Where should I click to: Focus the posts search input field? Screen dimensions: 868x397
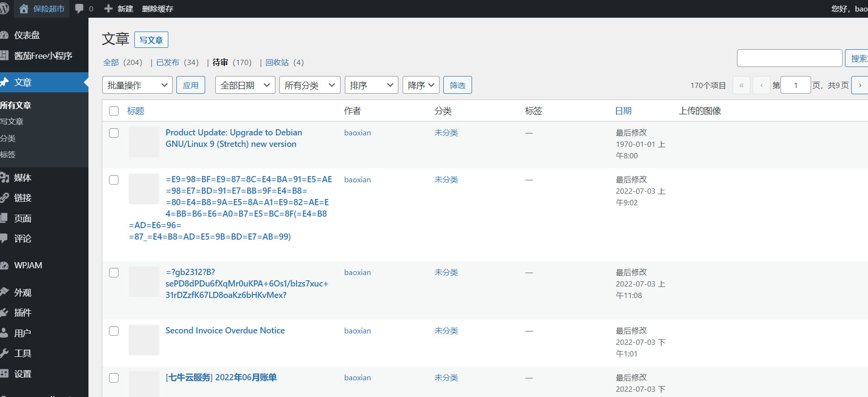[x=790, y=58]
